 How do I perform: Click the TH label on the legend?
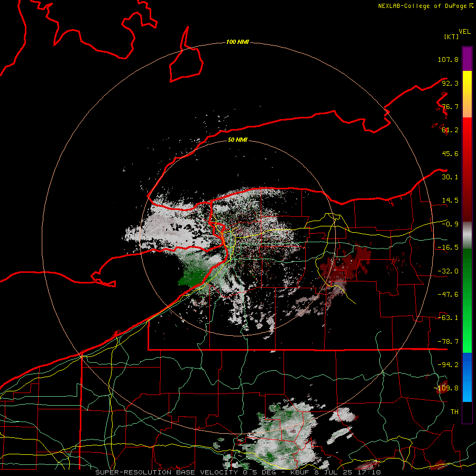[x=454, y=412]
